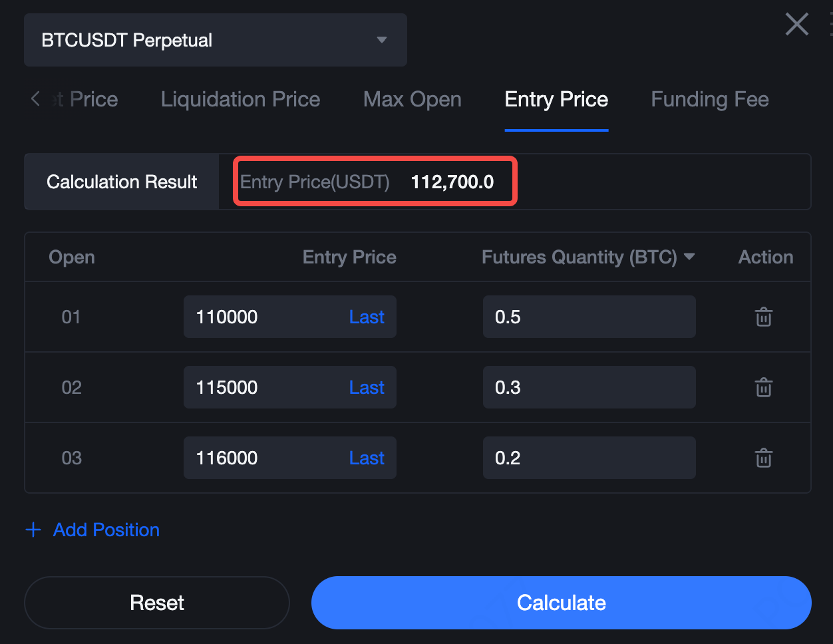Close the futures calculator panel
The height and width of the screenshot is (644, 833).
point(796,25)
